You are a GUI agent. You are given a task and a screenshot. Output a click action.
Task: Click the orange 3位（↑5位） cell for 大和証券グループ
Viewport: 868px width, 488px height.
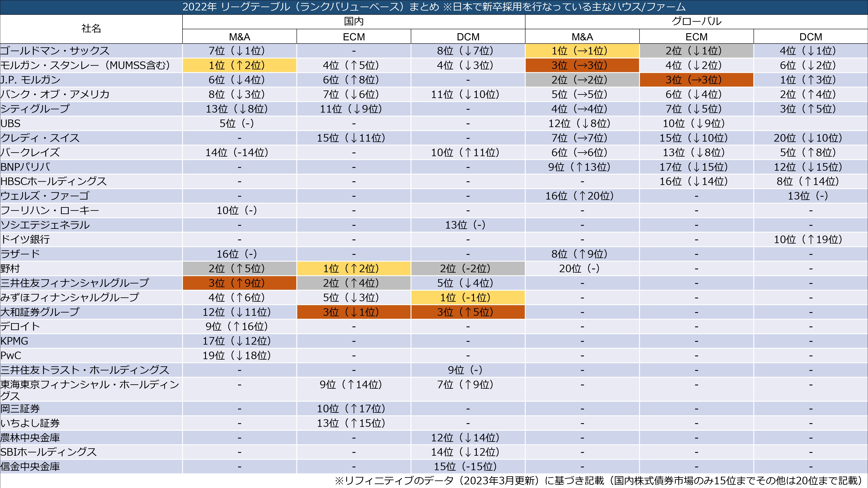coord(468,312)
